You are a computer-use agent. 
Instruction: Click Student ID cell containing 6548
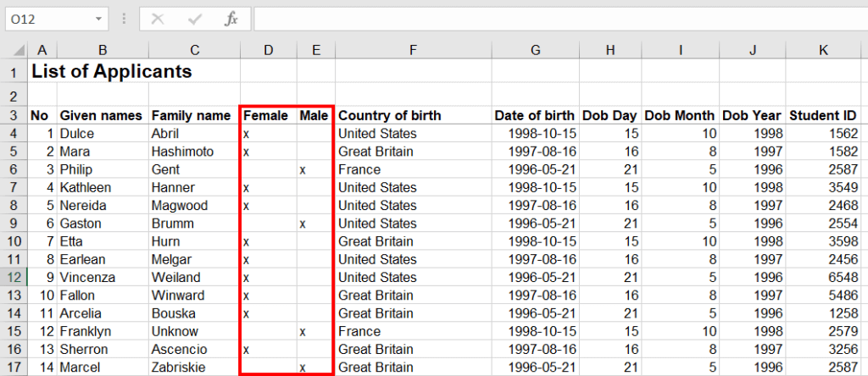[x=823, y=277]
